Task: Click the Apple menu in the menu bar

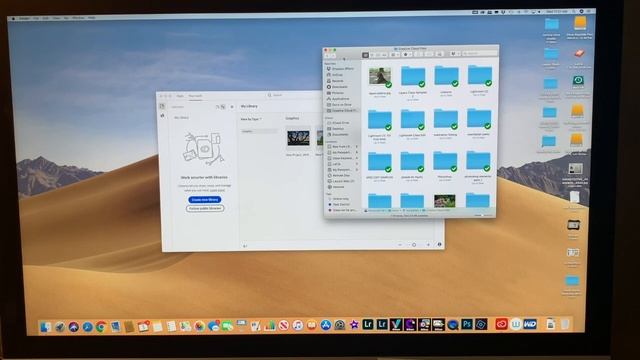Action: click(13, 18)
